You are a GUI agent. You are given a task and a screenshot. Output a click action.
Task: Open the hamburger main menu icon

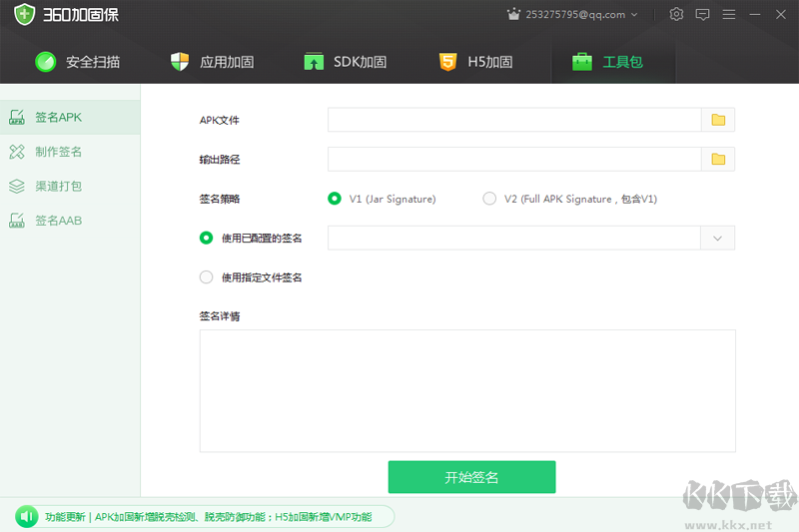[x=728, y=14]
